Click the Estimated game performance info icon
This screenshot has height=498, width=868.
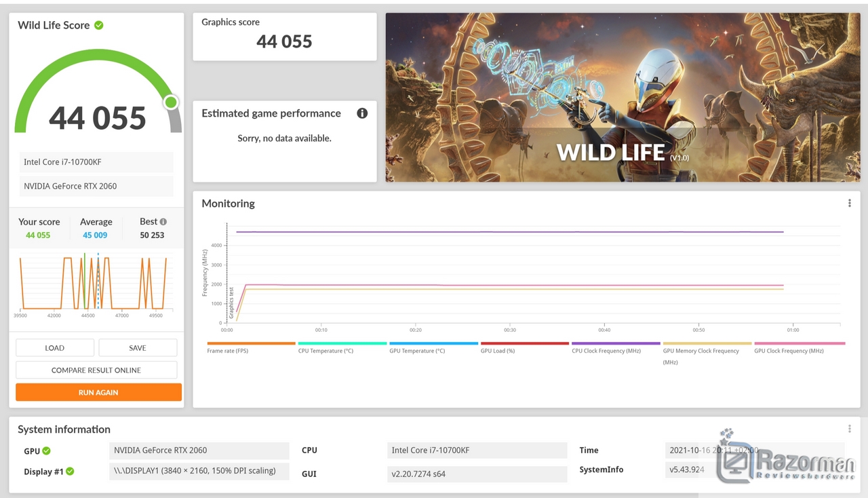(x=362, y=113)
